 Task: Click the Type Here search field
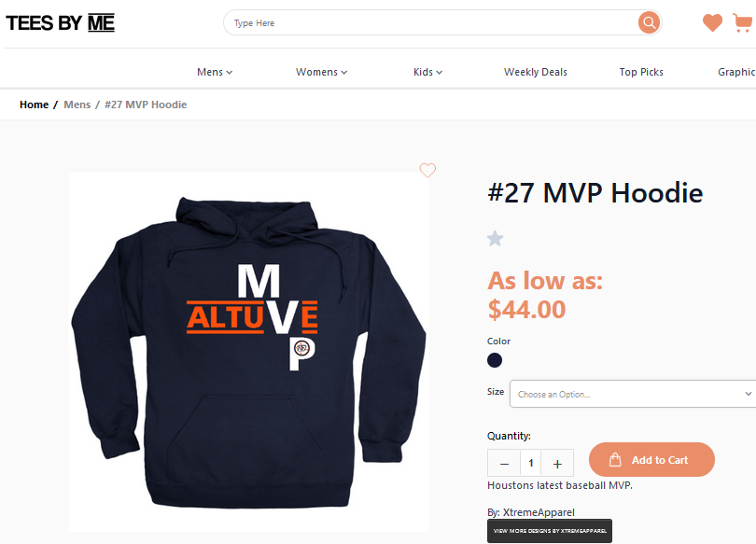coord(431,22)
